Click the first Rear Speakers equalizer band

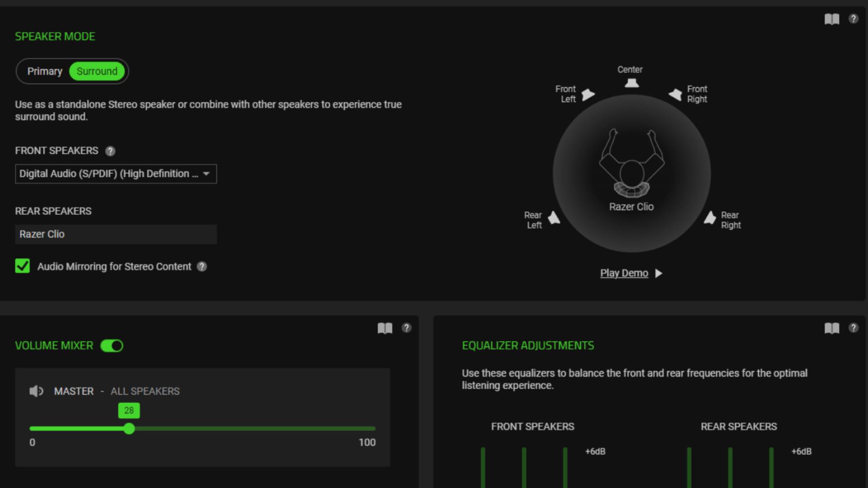(689, 467)
